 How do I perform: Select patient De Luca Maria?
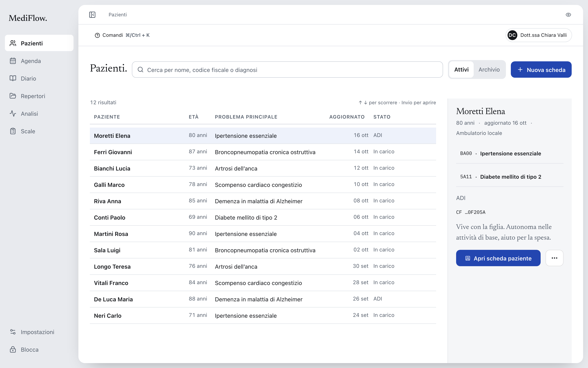click(x=263, y=299)
